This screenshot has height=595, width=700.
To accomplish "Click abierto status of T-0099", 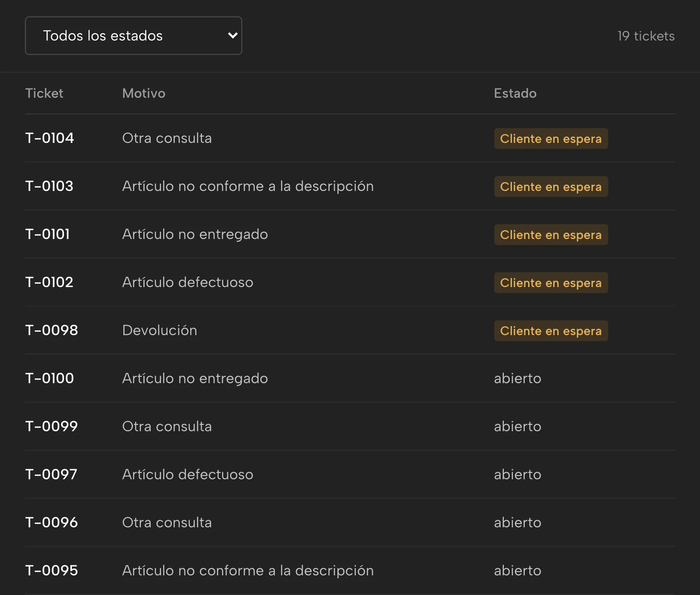I will 518,426.
